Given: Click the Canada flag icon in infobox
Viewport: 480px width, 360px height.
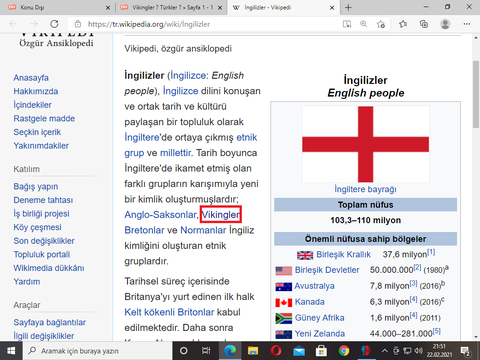Looking at the screenshot, I should 284,303.
